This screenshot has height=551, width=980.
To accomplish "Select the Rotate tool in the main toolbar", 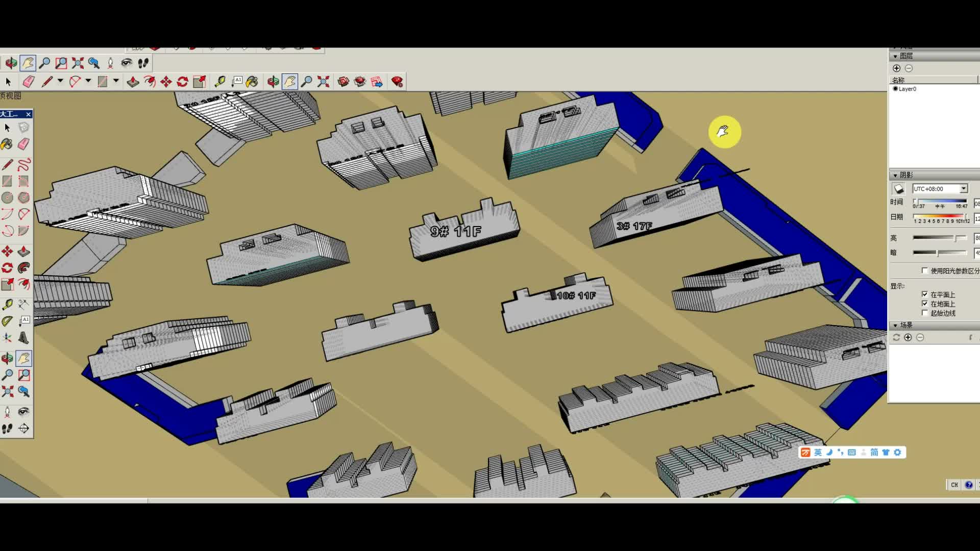I will pyautogui.click(x=182, y=82).
